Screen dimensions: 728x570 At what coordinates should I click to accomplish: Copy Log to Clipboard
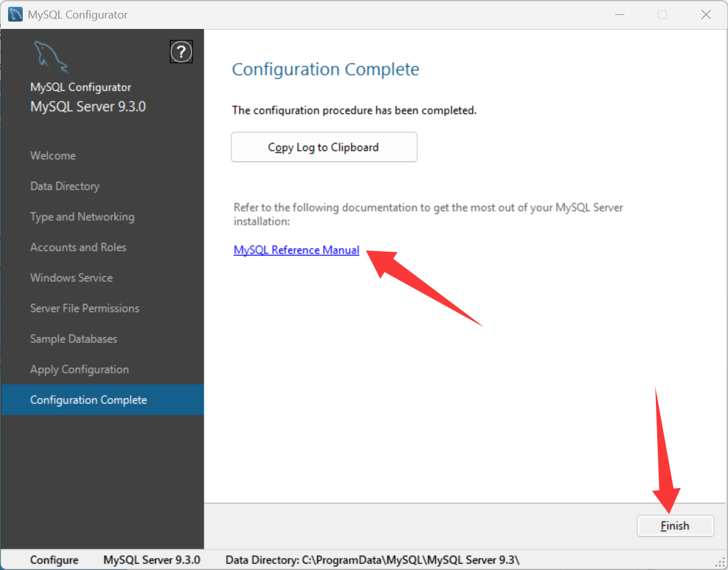[324, 147]
